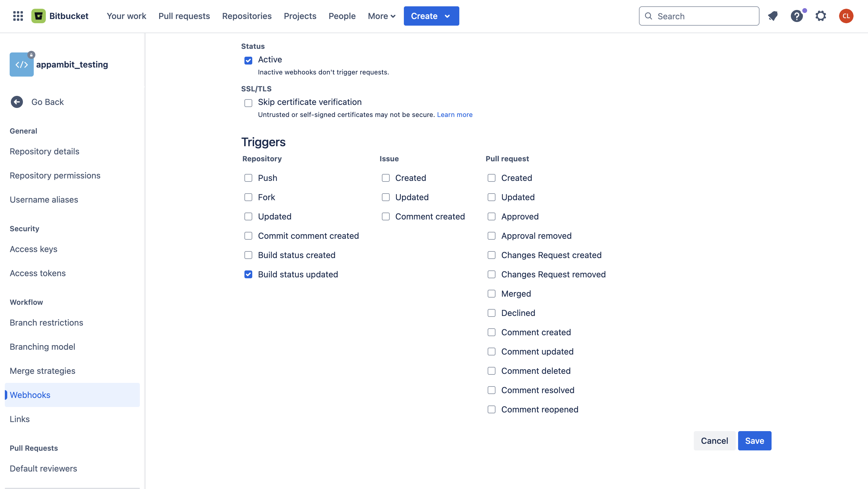Click the Bitbucket logo icon
The width and height of the screenshot is (868, 489).
pyautogui.click(x=38, y=16)
